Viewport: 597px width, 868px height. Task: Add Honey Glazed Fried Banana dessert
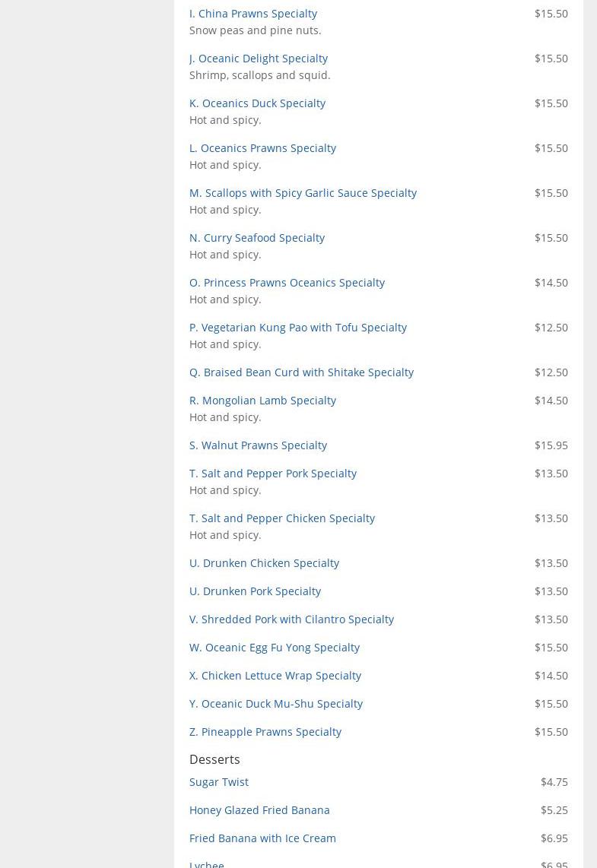pos(259,809)
